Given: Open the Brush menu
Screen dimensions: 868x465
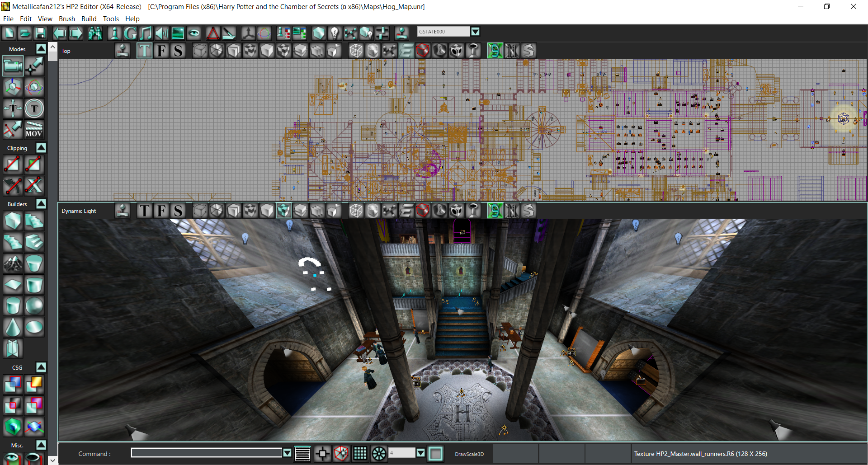Looking at the screenshot, I should tap(67, 19).
